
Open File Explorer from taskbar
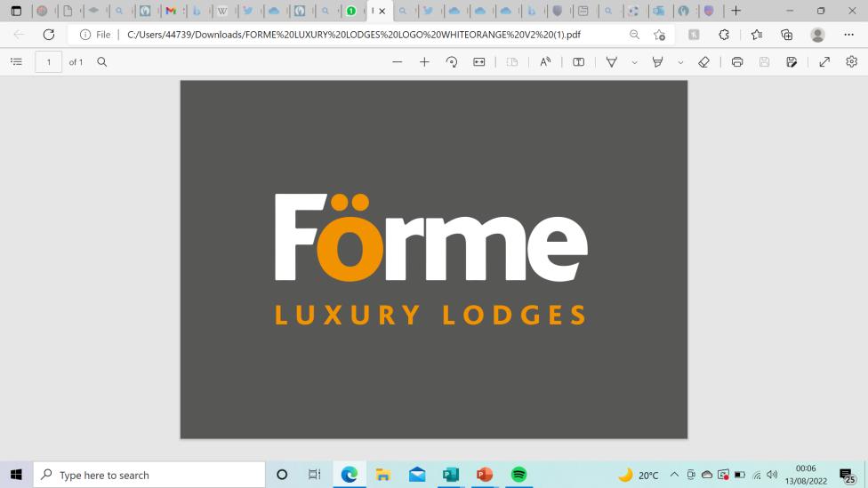pyautogui.click(x=383, y=475)
